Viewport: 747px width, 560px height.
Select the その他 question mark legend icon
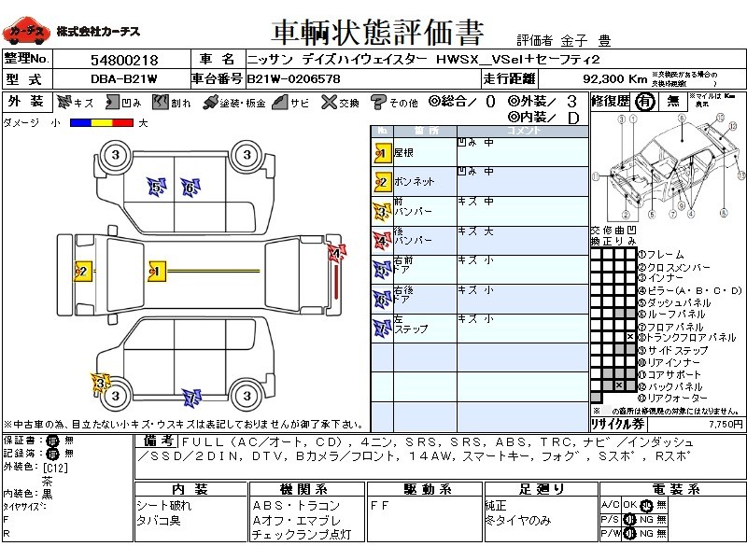(x=378, y=102)
